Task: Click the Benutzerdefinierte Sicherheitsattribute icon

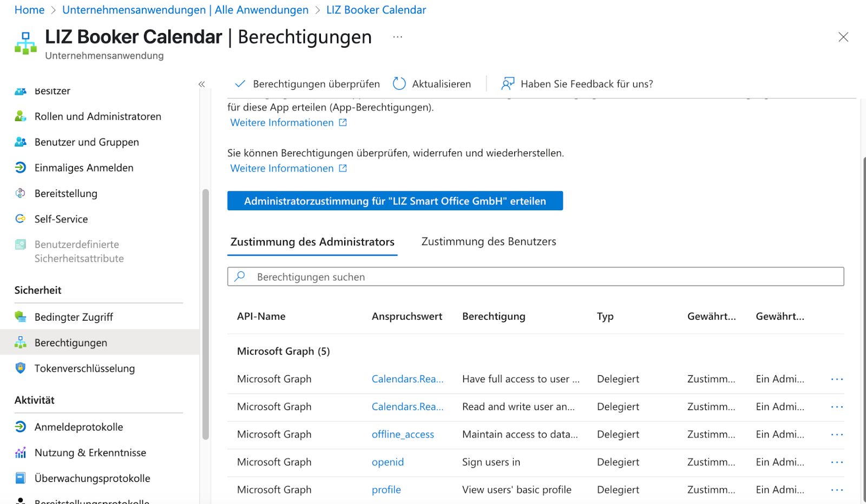Action: (21, 244)
